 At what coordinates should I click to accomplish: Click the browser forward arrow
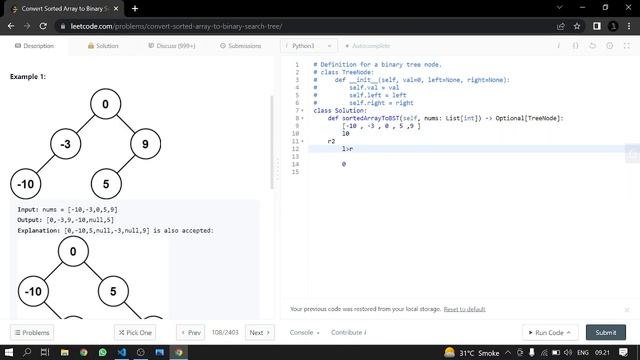pyautogui.click(x=27, y=26)
